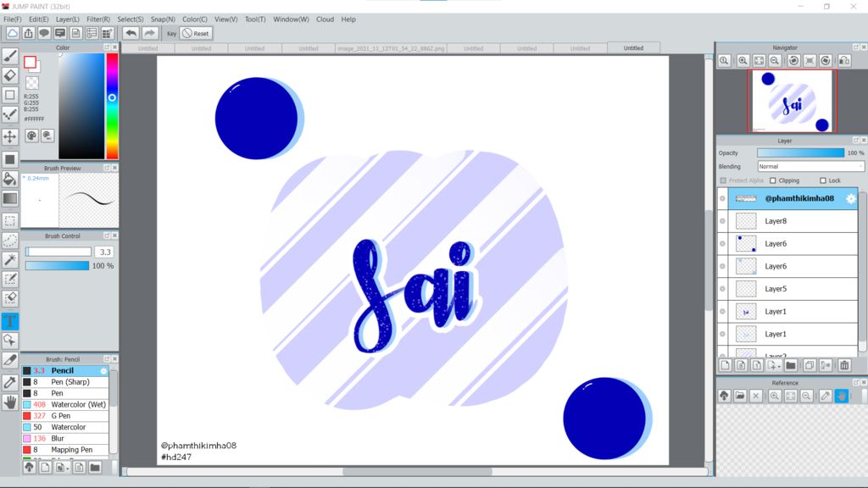Select the Hand tool in left toolbar

point(10,402)
